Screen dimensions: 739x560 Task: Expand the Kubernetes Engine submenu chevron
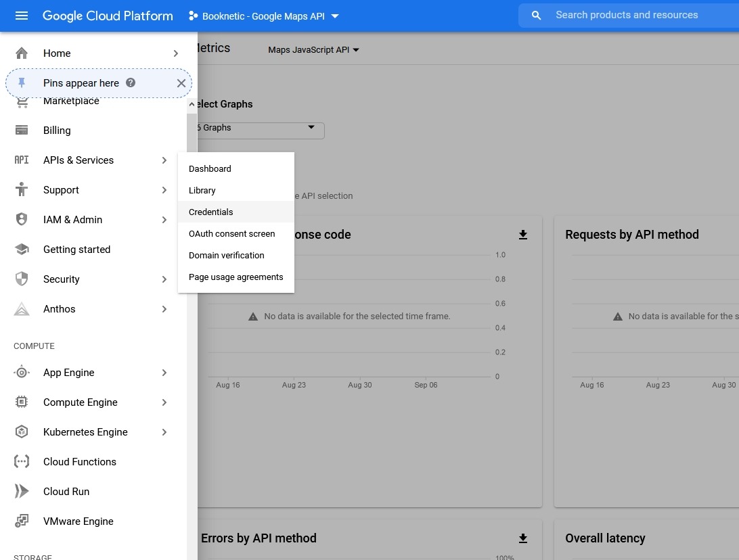[164, 432]
